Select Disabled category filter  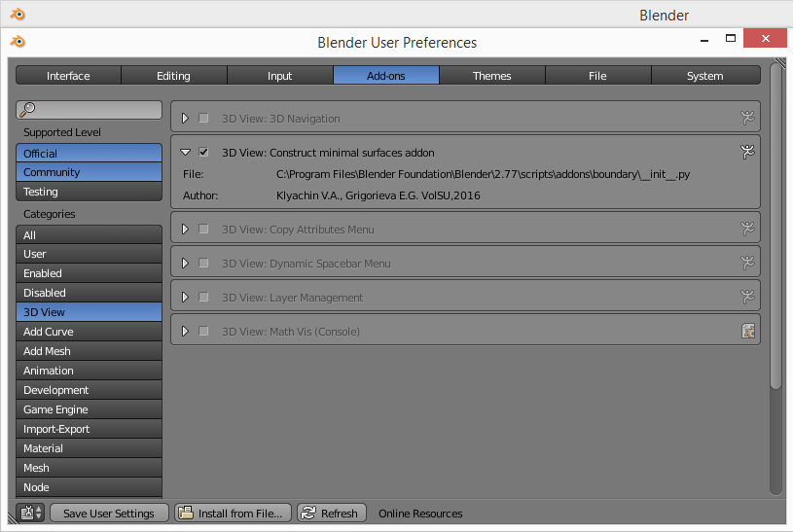[x=89, y=293]
